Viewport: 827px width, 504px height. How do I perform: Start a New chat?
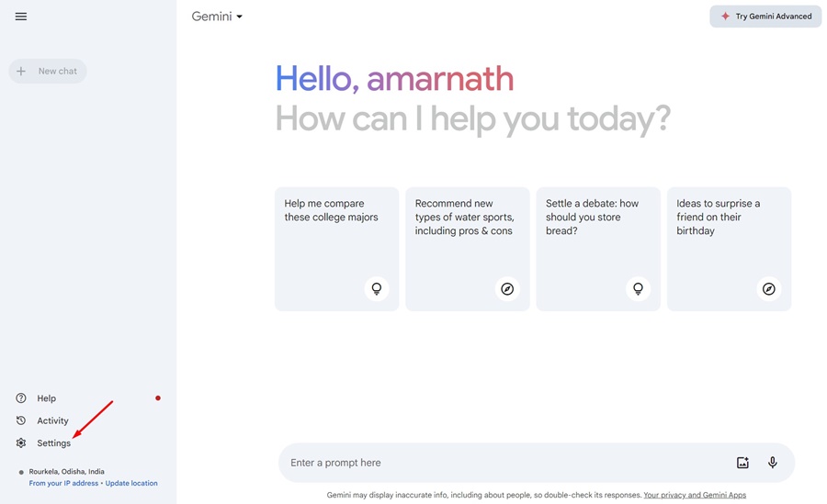point(48,71)
